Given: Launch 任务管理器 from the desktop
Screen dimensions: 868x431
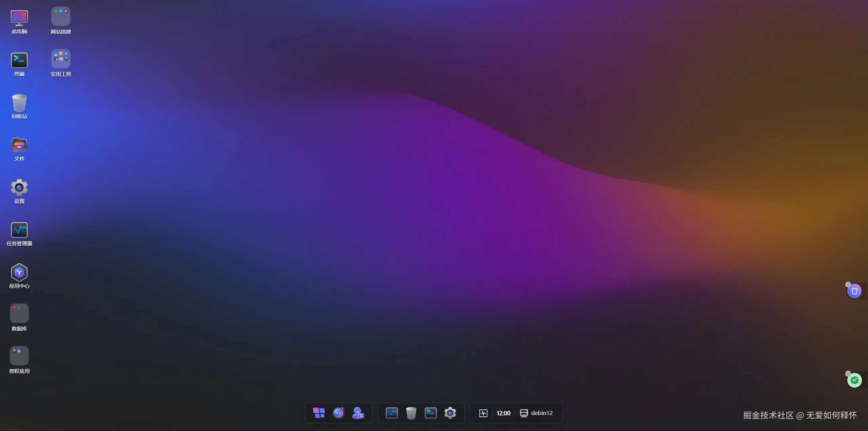Looking at the screenshot, I should coord(19,230).
